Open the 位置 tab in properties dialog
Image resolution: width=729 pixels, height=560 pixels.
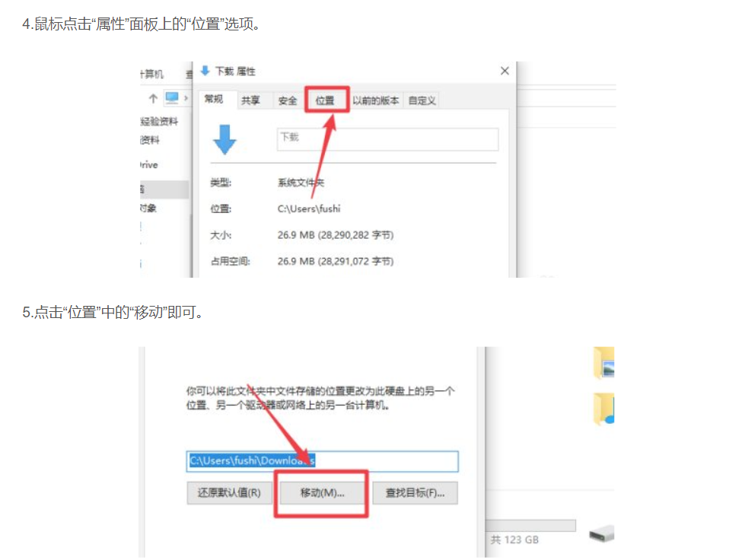[x=325, y=100]
